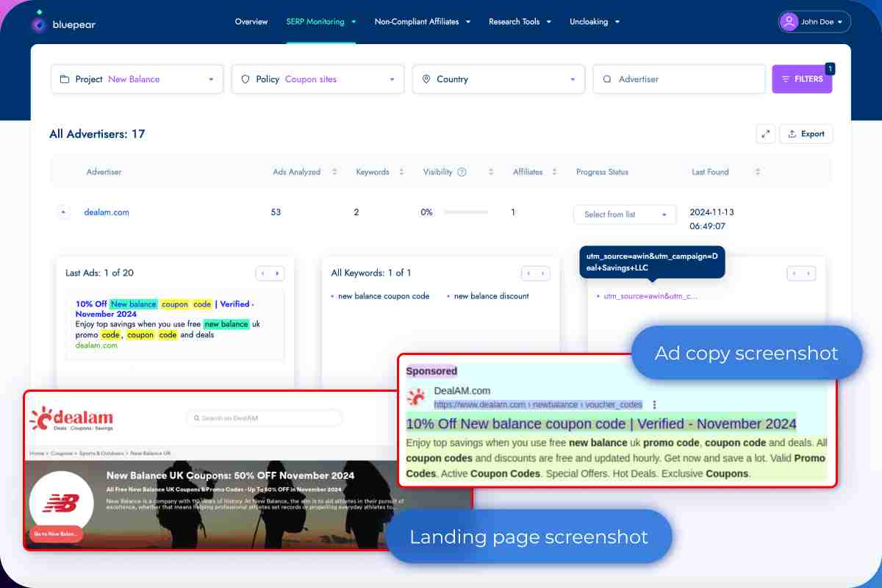Click next arrow in the affiliate parameters card

coord(809,273)
